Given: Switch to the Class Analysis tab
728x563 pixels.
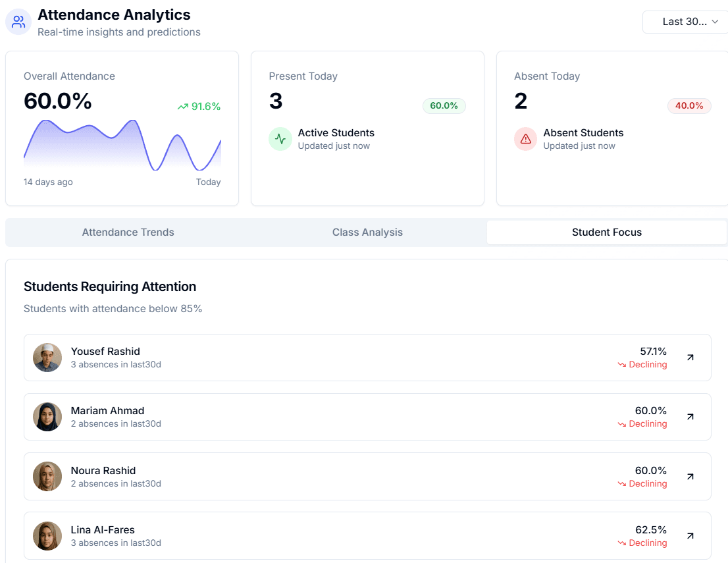Looking at the screenshot, I should 367,232.
